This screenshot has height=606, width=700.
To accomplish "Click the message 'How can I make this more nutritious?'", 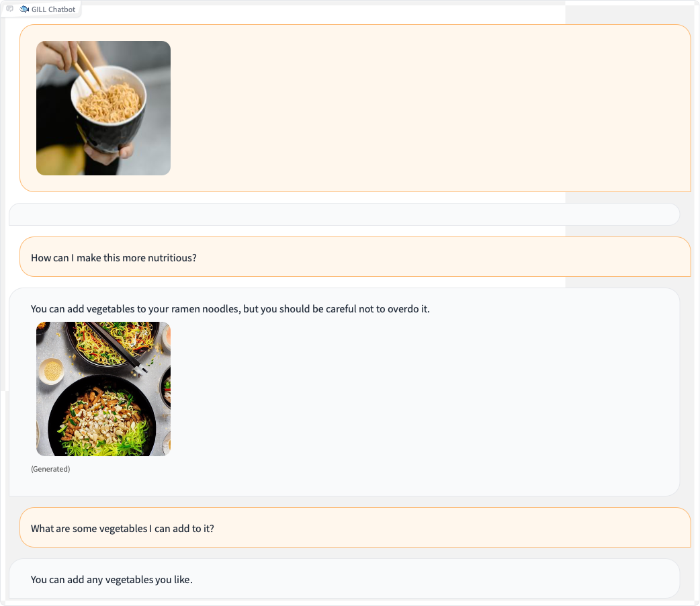I will click(x=114, y=258).
